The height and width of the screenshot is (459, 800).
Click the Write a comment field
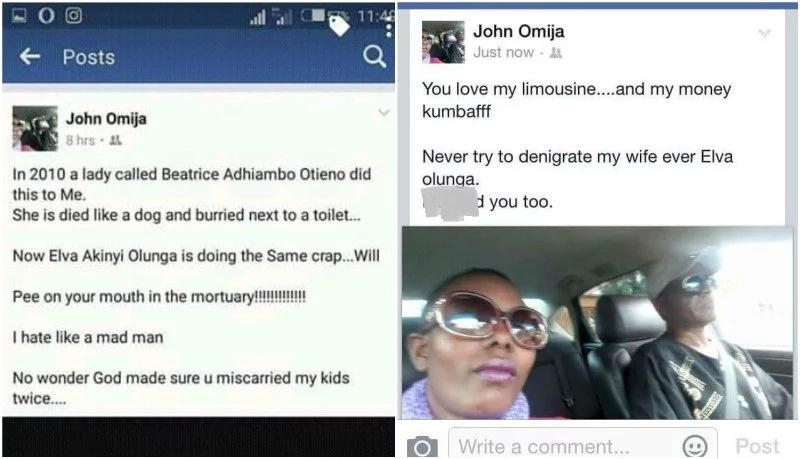point(583,444)
